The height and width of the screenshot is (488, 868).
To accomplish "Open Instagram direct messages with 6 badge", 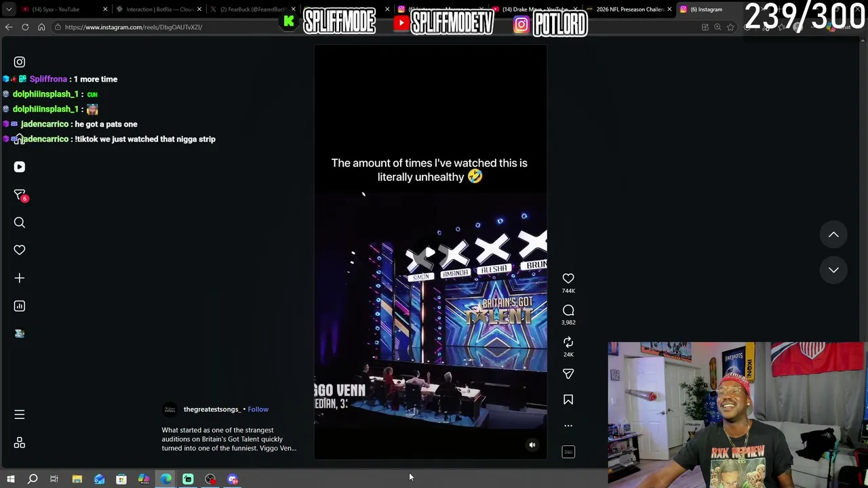I will tap(20, 195).
